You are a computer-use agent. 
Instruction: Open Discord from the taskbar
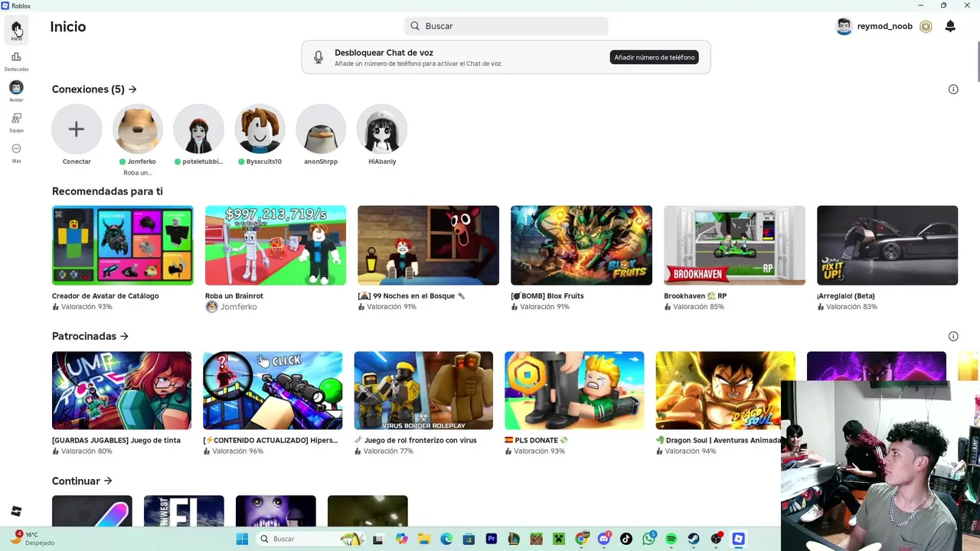click(x=604, y=539)
